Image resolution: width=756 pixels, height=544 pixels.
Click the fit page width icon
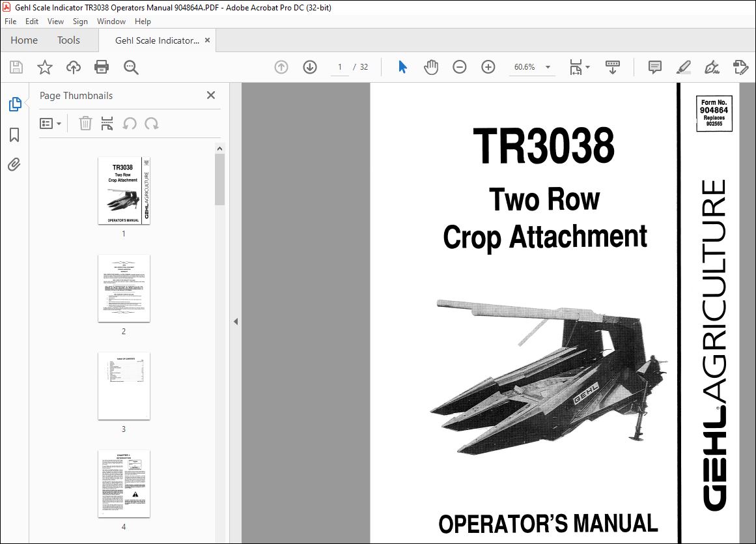pos(576,67)
